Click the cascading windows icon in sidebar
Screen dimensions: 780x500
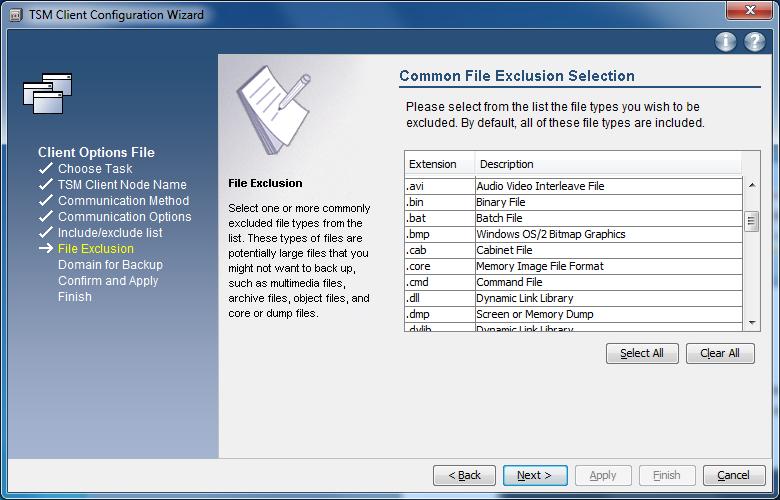point(47,93)
